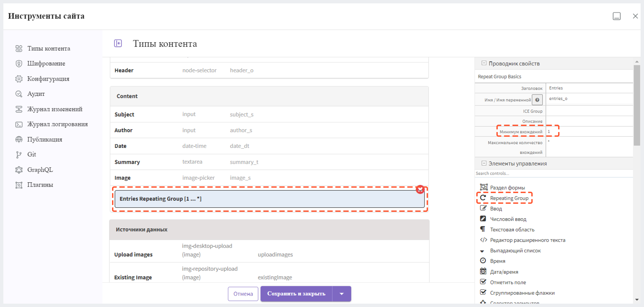Click the Числовой ввод control icon
Screen dimensions: 644x307
click(x=483, y=219)
